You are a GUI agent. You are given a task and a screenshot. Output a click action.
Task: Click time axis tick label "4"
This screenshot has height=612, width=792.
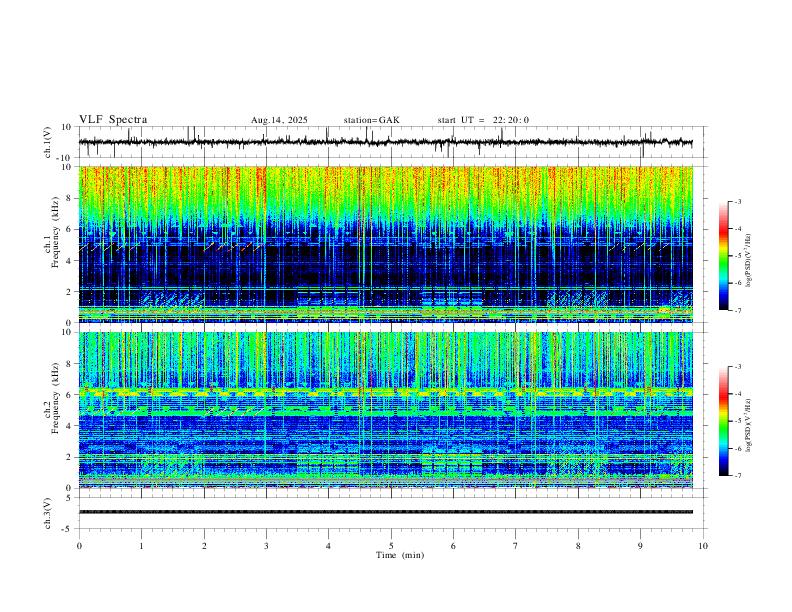328,546
